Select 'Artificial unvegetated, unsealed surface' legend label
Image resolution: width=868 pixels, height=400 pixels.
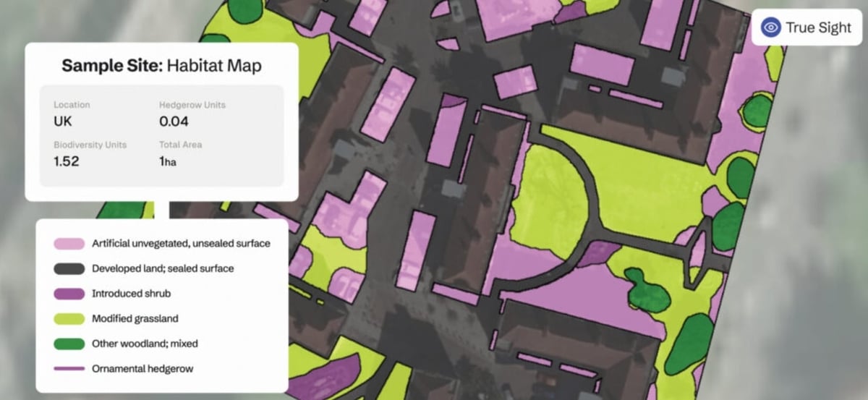pos(181,244)
